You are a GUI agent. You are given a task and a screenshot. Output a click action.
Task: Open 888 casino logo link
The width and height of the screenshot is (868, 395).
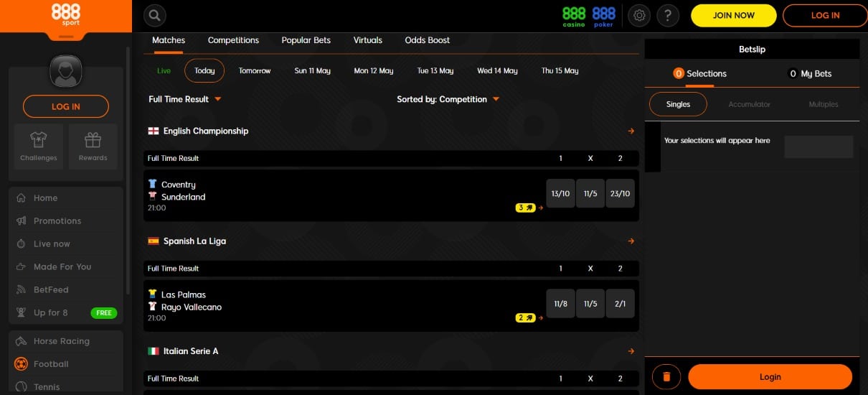[574, 16]
